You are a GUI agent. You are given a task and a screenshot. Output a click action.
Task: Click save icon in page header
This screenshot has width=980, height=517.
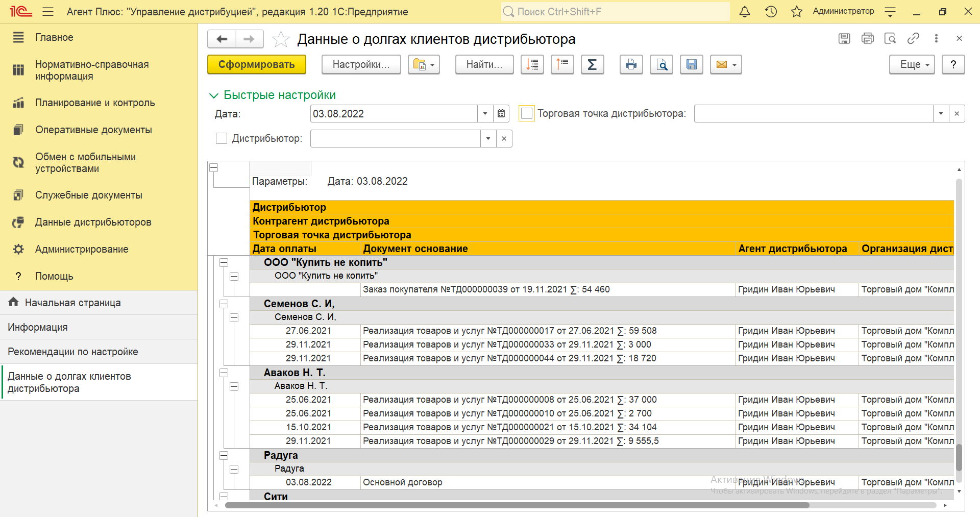[844, 38]
